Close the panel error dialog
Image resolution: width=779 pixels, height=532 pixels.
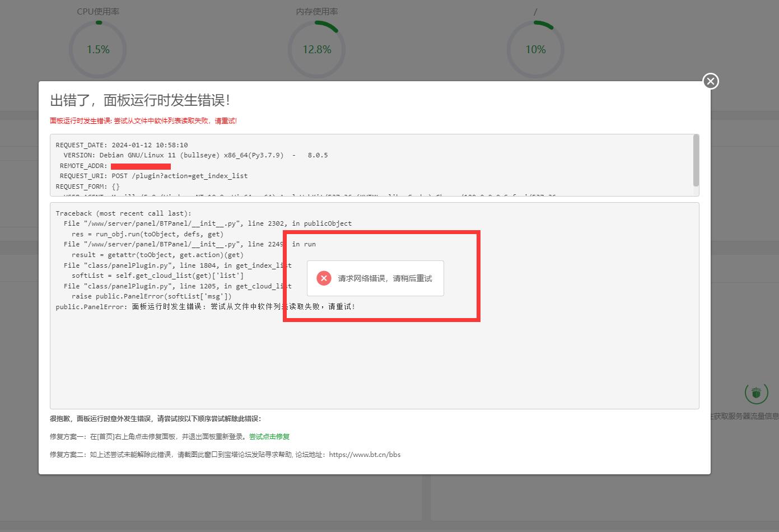[x=711, y=81]
